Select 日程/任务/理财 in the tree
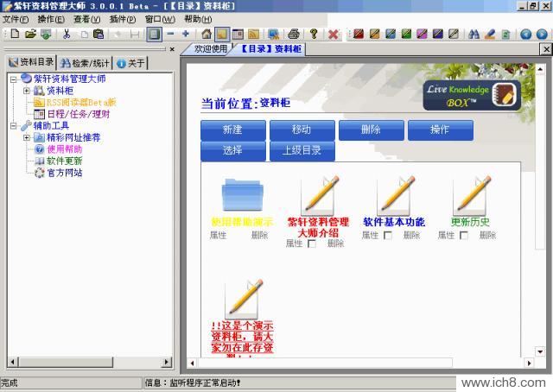This screenshot has width=553, height=392. 79,114
